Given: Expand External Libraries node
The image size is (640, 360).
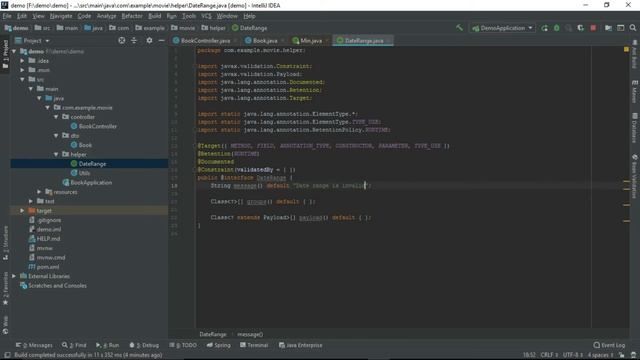Looking at the screenshot, I should point(14,276).
